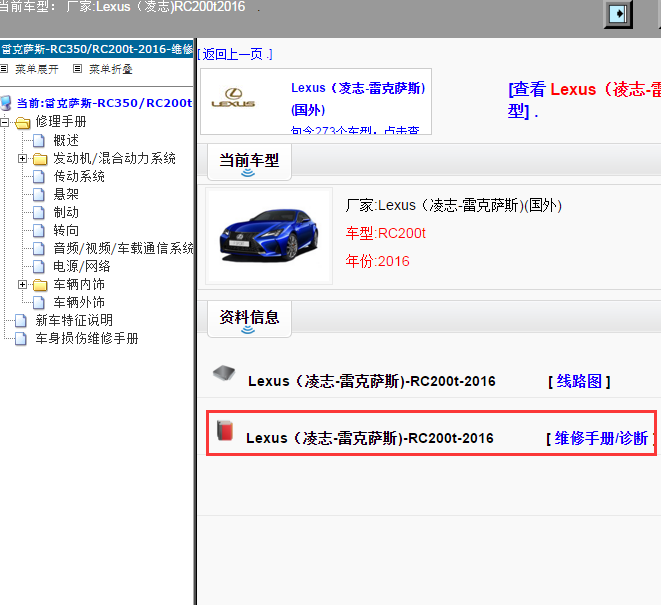This screenshot has width=661, height=605.
Task: Select the 音频/视频/车载通信系统 label
Action: click(123, 249)
